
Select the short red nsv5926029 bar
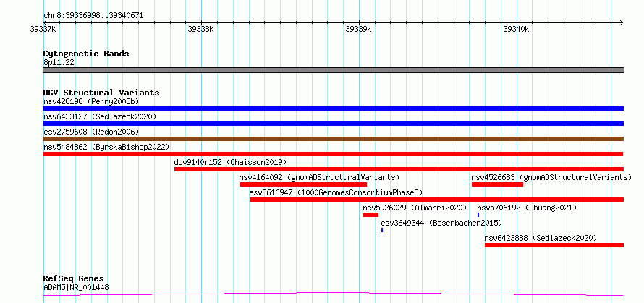[371, 215]
